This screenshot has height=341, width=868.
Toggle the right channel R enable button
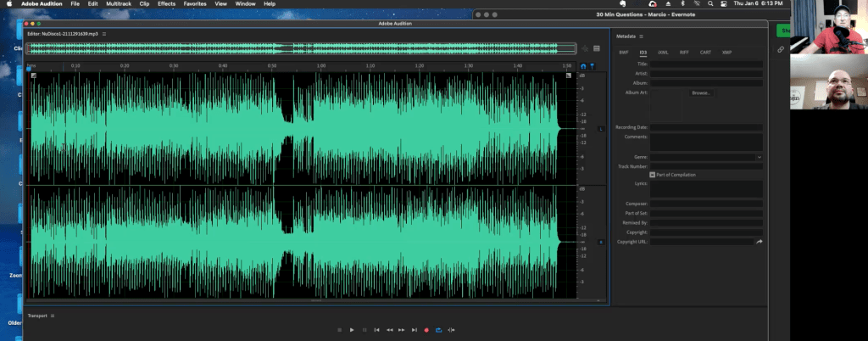coord(601,243)
